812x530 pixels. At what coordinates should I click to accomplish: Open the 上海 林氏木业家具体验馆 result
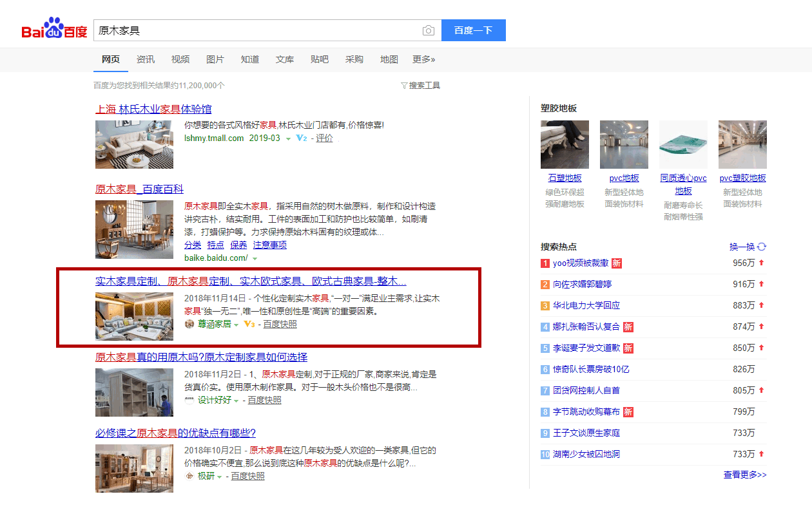tap(153, 109)
